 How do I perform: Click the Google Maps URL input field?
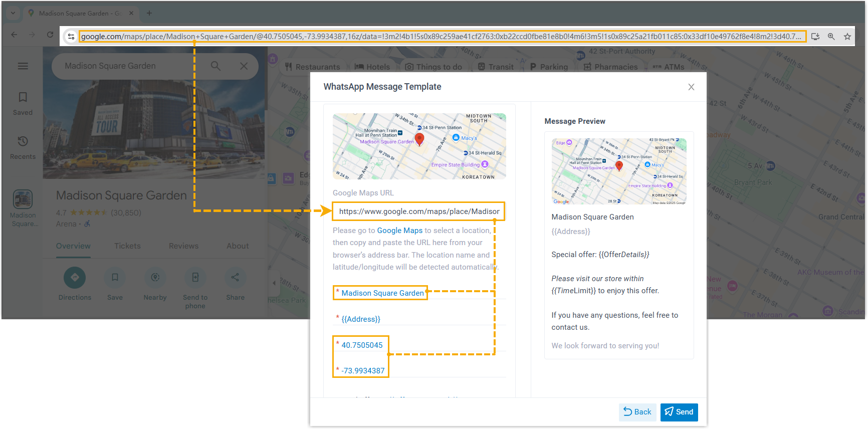pos(418,211)
